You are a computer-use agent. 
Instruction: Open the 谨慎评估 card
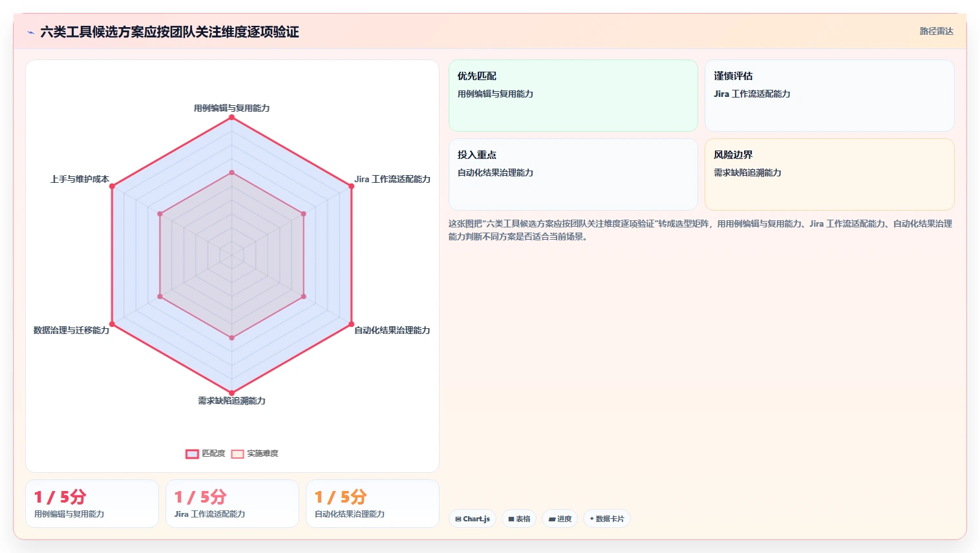click(x=829, y=96)
